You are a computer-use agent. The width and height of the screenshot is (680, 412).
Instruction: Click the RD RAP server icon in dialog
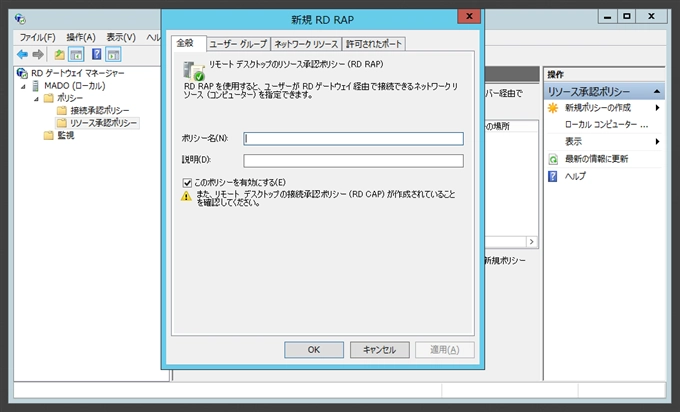pos(193,71)
